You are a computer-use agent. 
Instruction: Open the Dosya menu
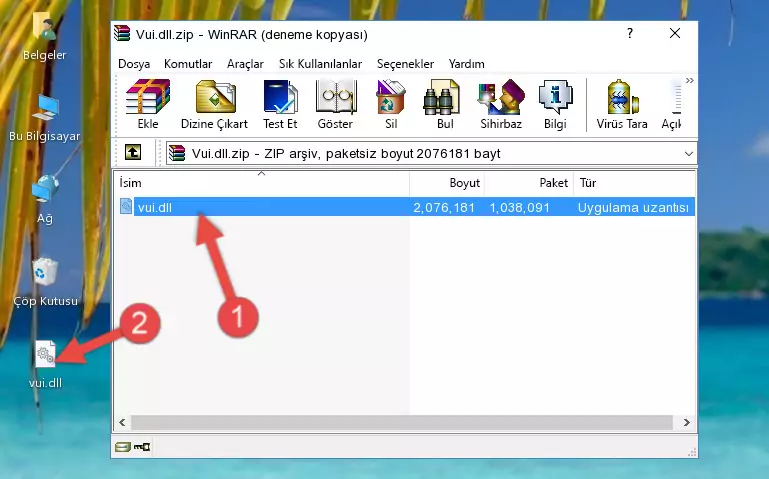coord(134,64)
